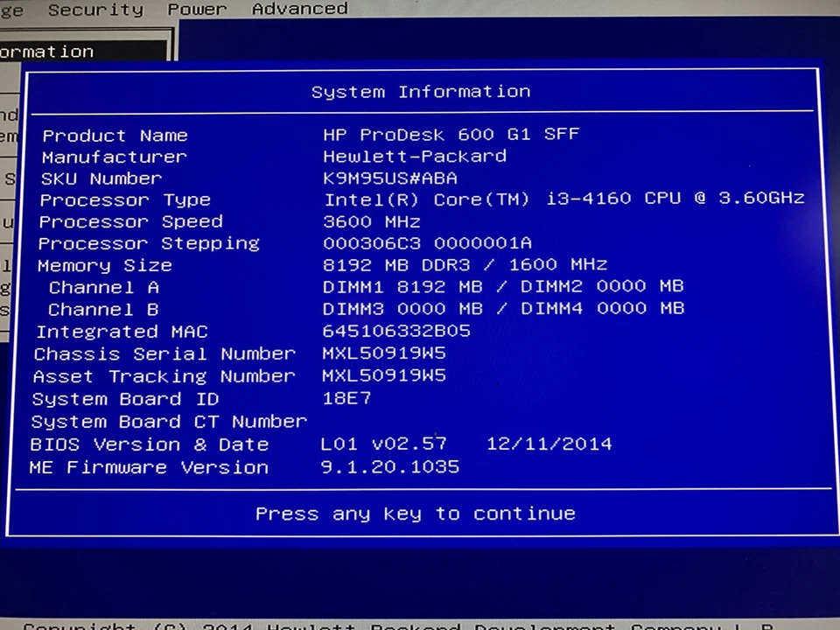The height and width of the screenshot is (630, 840).
Task: Click the BIOS Version & Date entry
Action: (149, 444)
